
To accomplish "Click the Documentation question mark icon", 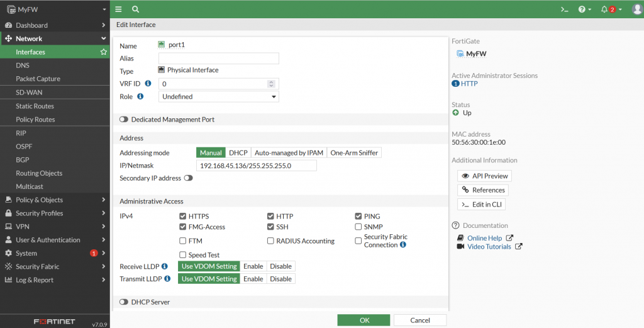I will tap(455, 225).
